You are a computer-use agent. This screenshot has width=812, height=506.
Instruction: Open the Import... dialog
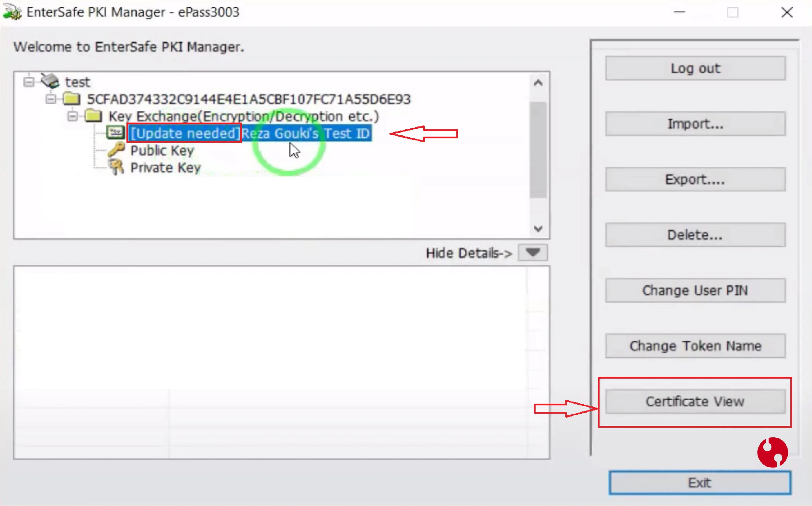(x=695, y=124)
